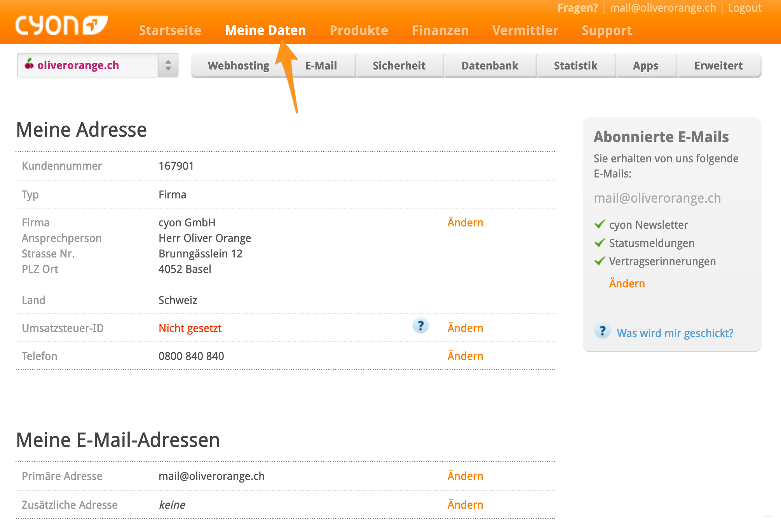Switch to Statistik tab
Screen dimensions: 781x532
[x=576, y=66]
